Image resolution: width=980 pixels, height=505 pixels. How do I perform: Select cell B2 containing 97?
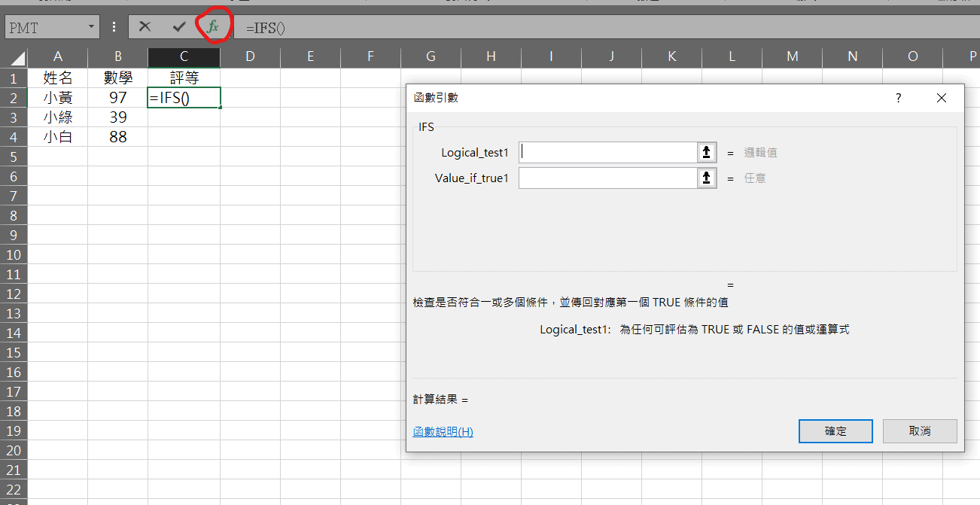coord(118,97)
